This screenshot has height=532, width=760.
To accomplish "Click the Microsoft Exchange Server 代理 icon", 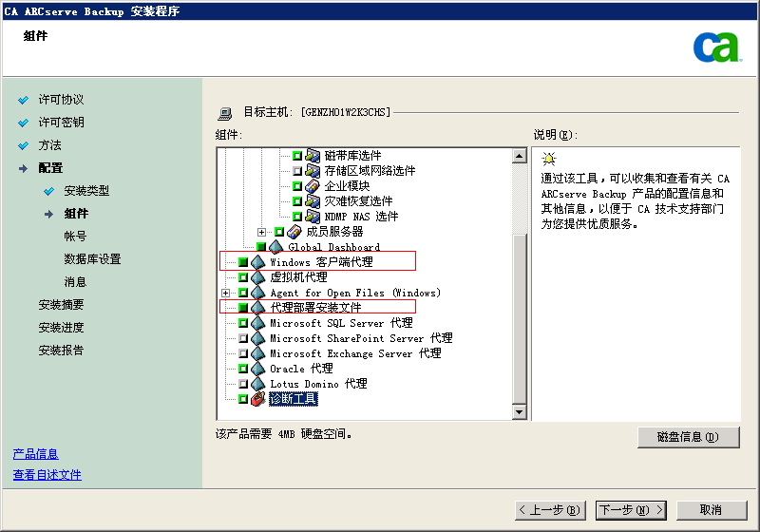I will [257, 353].
